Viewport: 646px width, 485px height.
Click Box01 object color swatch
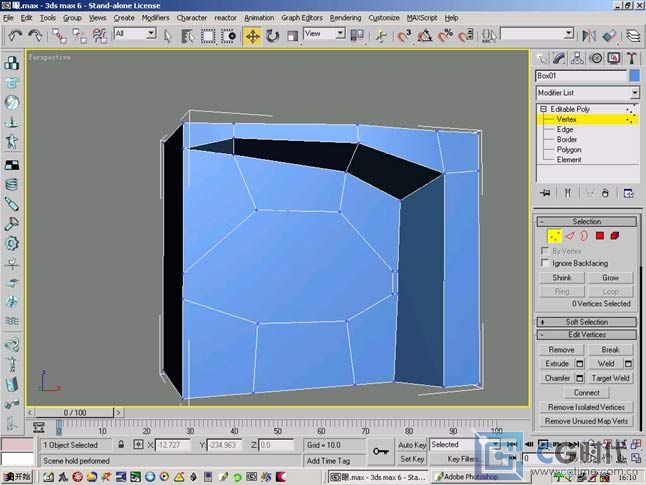tap(635, 75)
